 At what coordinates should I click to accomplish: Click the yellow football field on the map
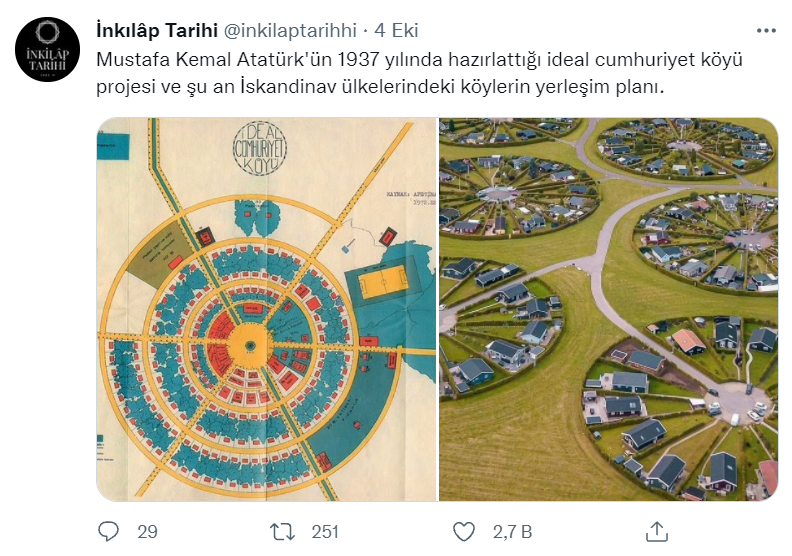(x=383, y=281)
